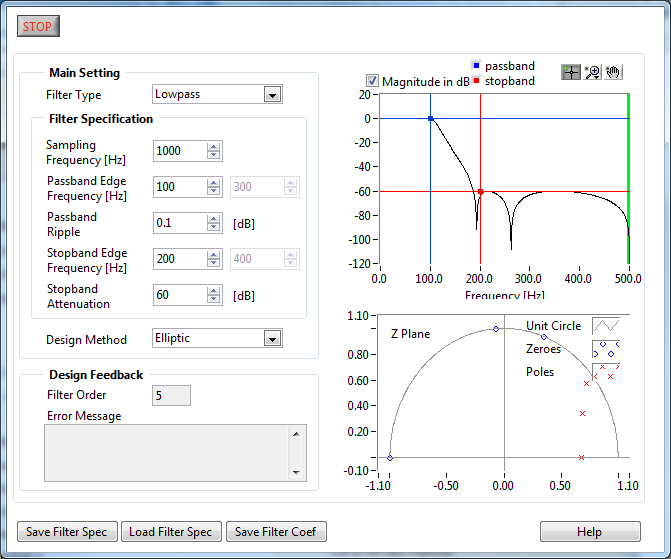Viewport: 671px width, 559px height.
Task: Open Help with the Help button
Action: (x=589, y=532)
